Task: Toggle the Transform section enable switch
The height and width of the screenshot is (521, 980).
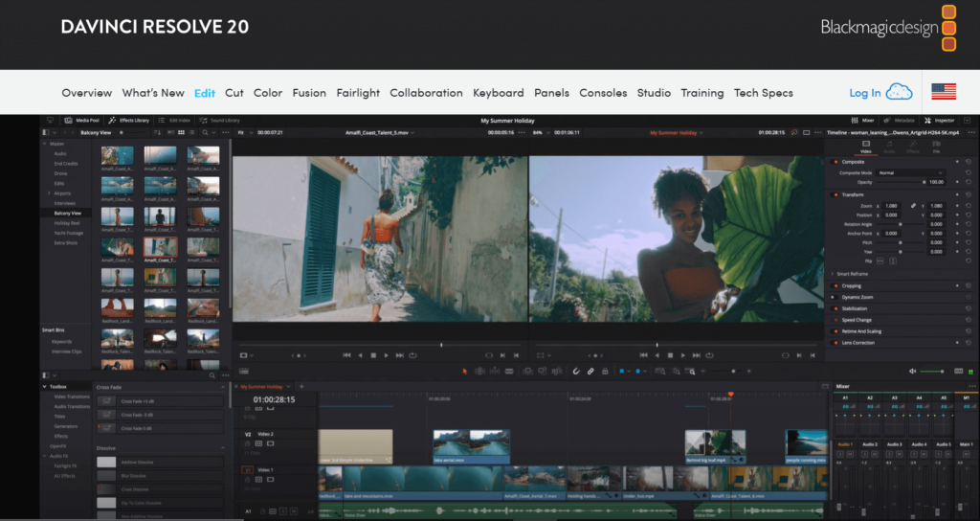Action: tap(835, 194)
